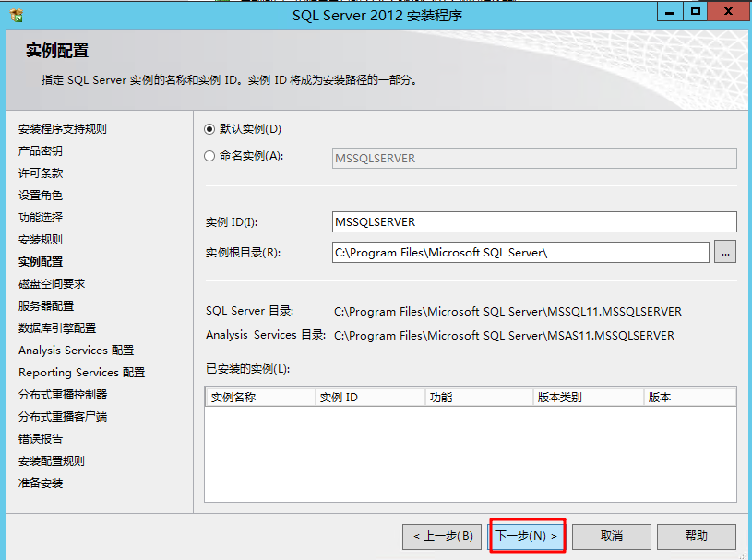Open 帮助 button
The width and height of the screenshot is (752, 560).
[x=697, y=536]
